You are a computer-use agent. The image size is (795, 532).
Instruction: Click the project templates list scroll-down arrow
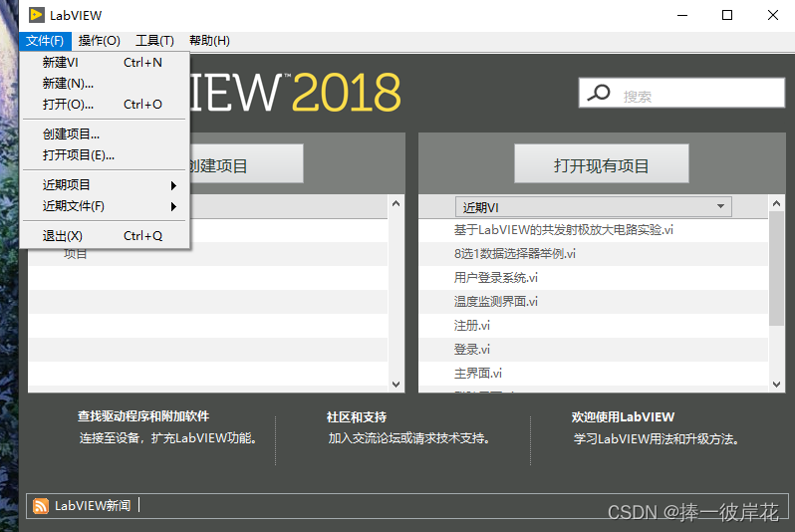[x=396, y=385]
